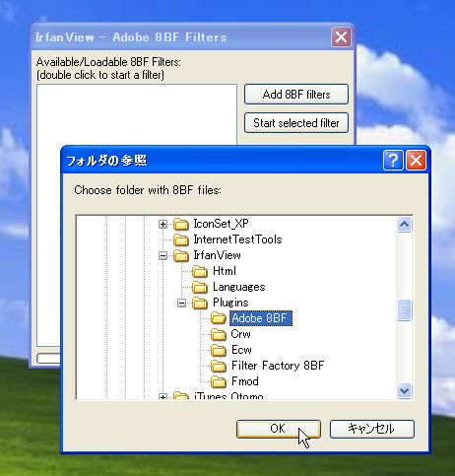455x476 pixels.
Task: Click the Filter Factory 8BF folder icon
Action: pos(219,367)
